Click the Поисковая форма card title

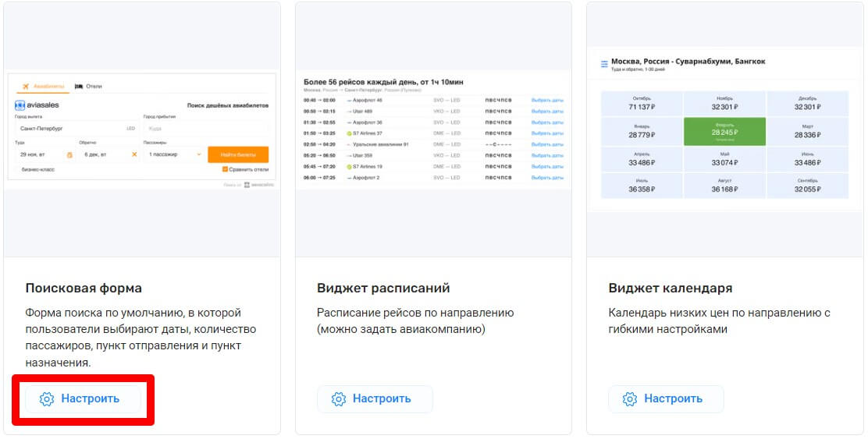click(x=84, y=288)
